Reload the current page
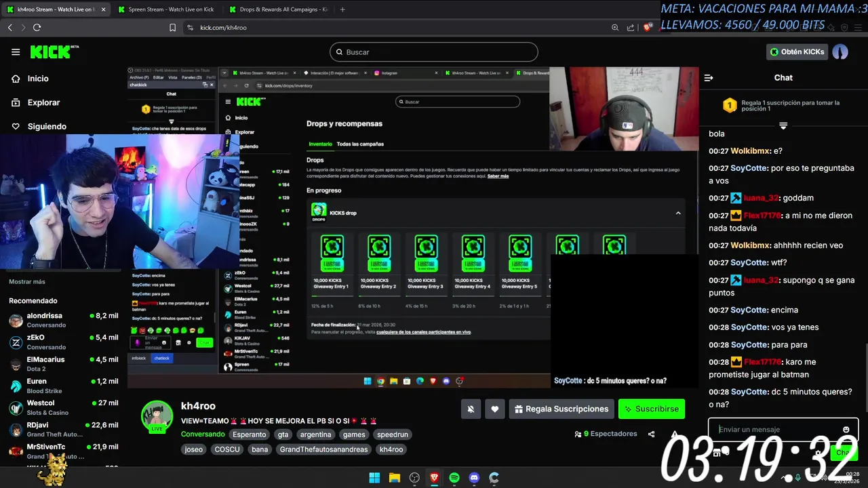Screen dimensions: 868x488 tap(37, 27)
